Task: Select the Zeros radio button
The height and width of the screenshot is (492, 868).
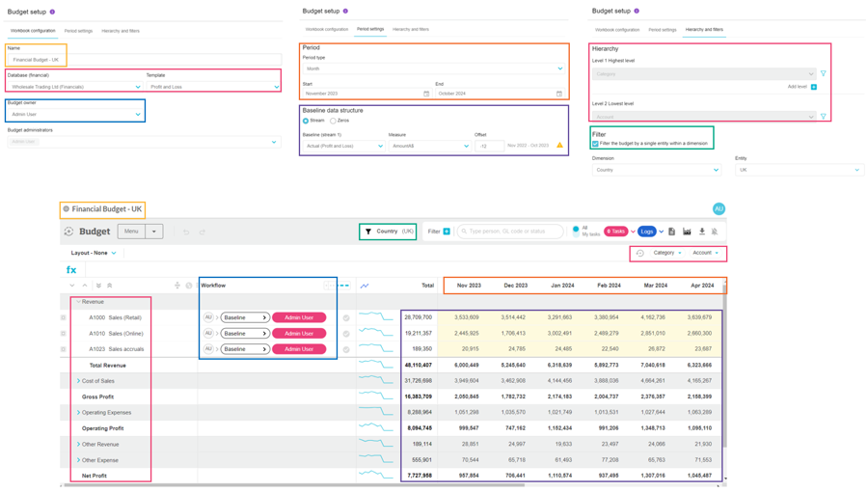Action: [x=333, y=122]
